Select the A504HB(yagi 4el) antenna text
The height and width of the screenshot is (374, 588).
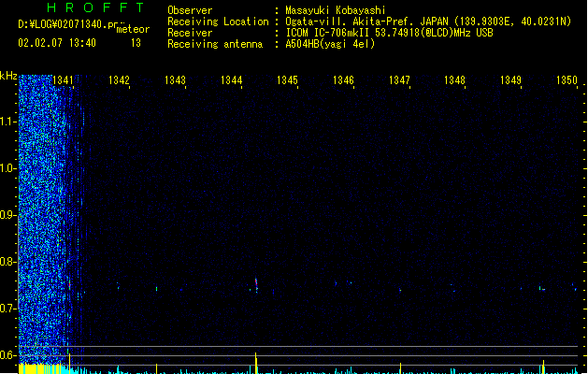pos(330,44)
